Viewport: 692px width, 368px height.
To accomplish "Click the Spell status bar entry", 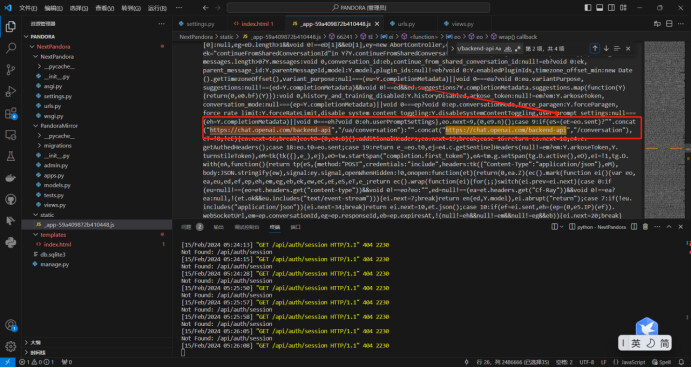I will point(662,362).
